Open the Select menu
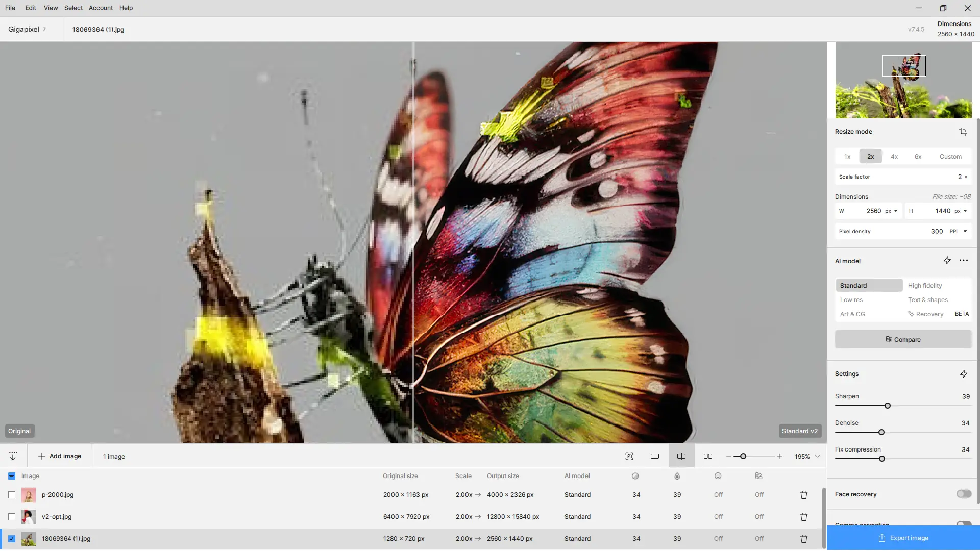 click(x=73, y=8)
